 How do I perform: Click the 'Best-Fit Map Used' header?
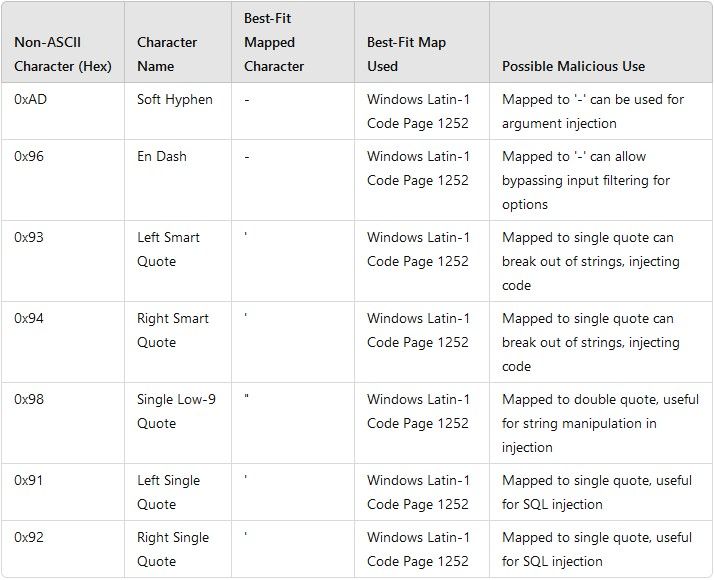coord(406,54)
